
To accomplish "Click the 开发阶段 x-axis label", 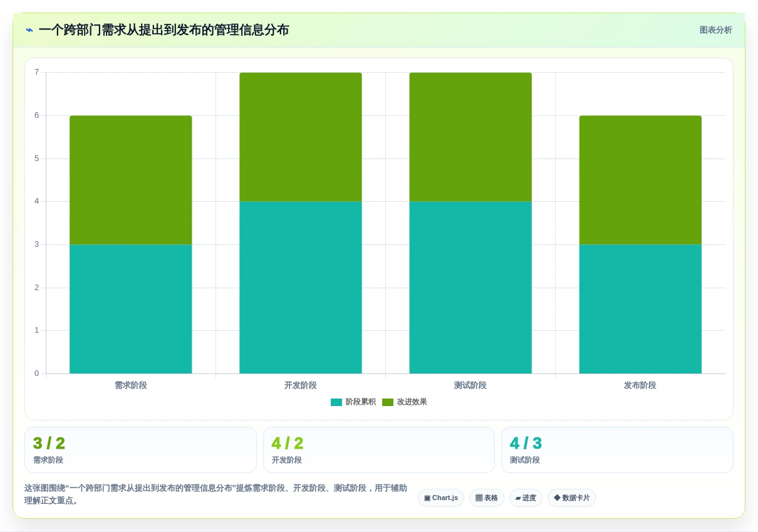I will tap(301, 385).
